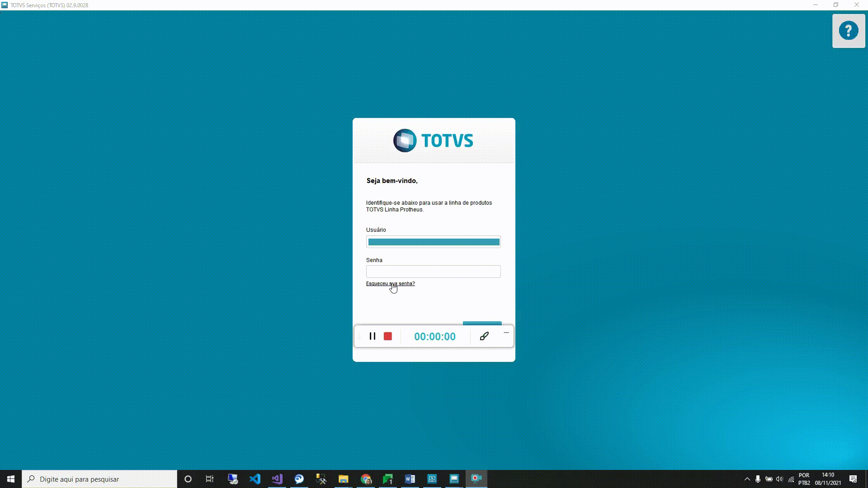This screenshot has height=488, width=868.
Task: Open the Wi-Fi network tray icon
Action: coord(791,479)
